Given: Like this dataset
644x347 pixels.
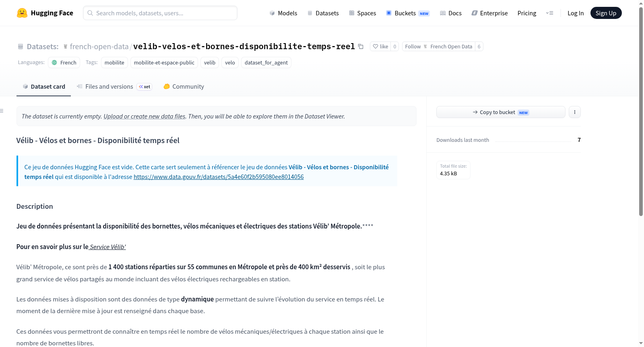Looking at the screenshot, I should click(x=380, y=47).
